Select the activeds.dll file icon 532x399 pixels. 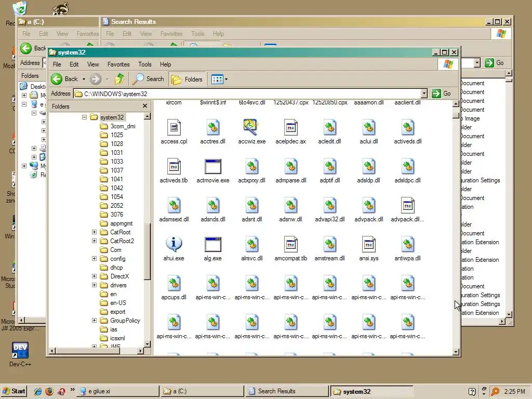tap(407, 128)
